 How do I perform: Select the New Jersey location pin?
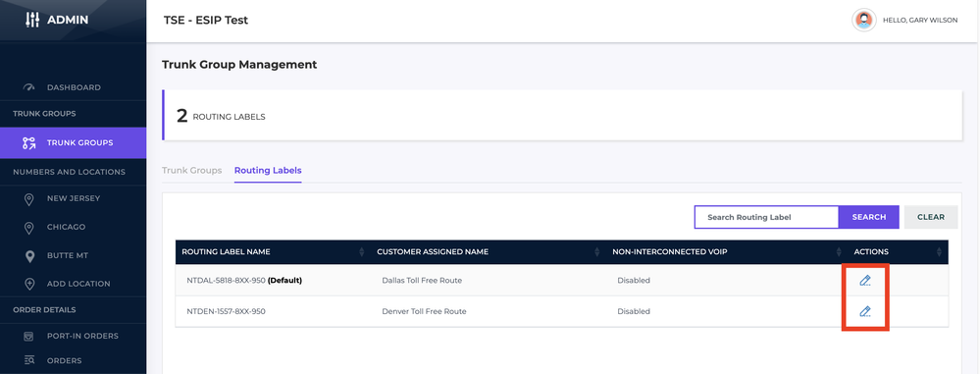(28, 199)
